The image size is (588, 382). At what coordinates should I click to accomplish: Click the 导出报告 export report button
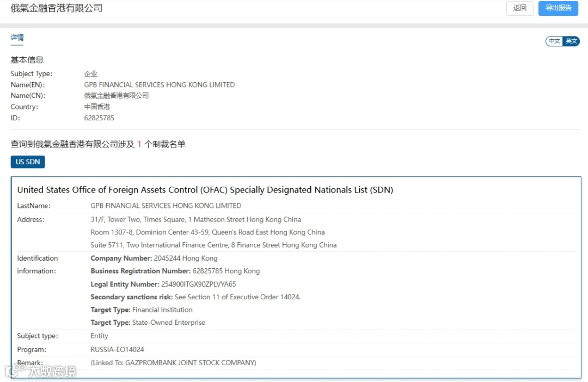click(558, 8)
